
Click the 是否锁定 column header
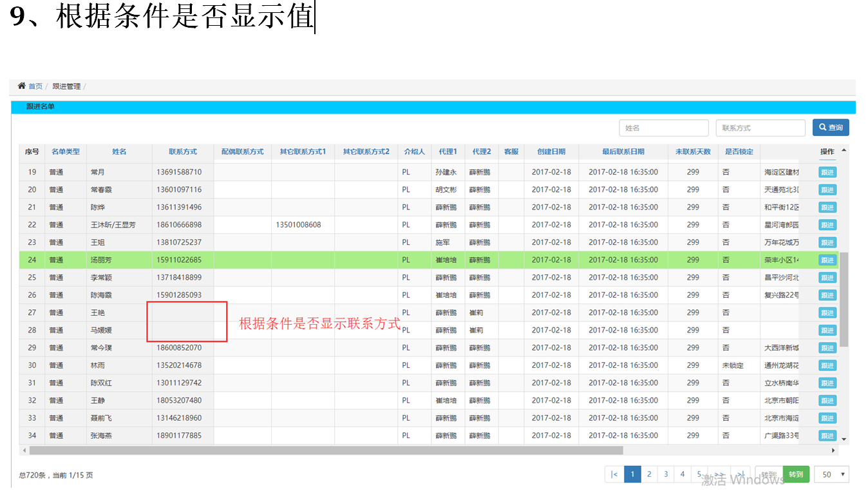pyautogui.click(x=739, y=151)
